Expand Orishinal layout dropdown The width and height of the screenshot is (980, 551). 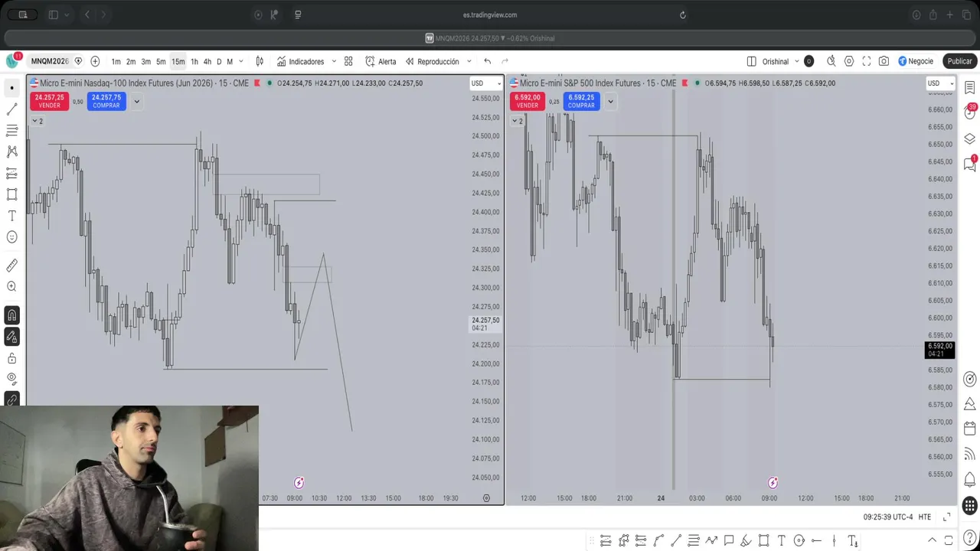tap(797, 61)
